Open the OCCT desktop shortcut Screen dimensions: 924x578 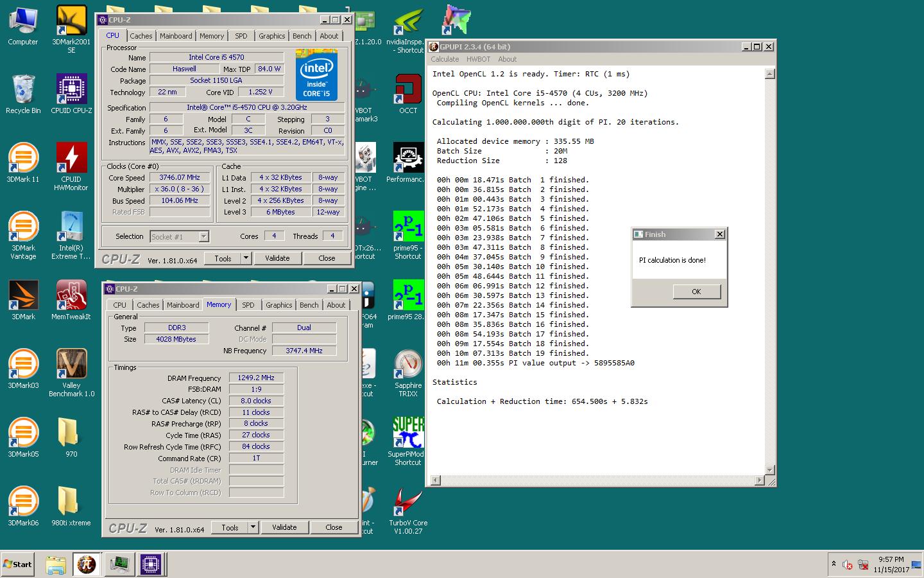click(408, 94)
